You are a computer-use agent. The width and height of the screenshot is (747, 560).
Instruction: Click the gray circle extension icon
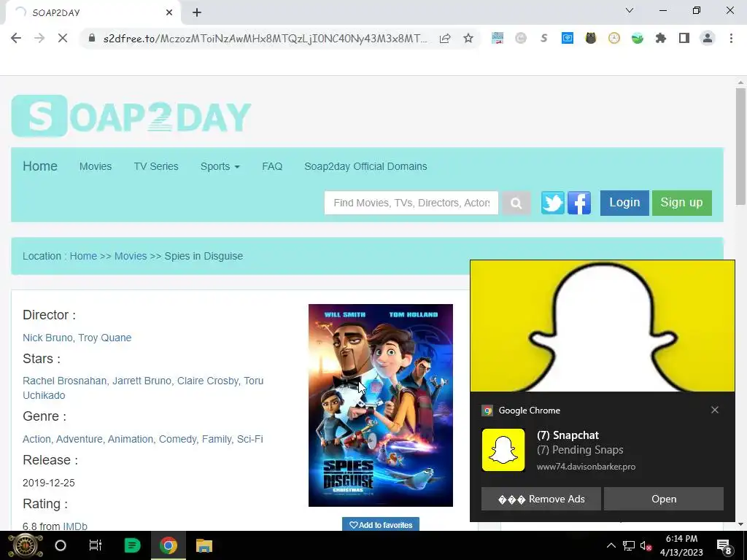(521, 38)
